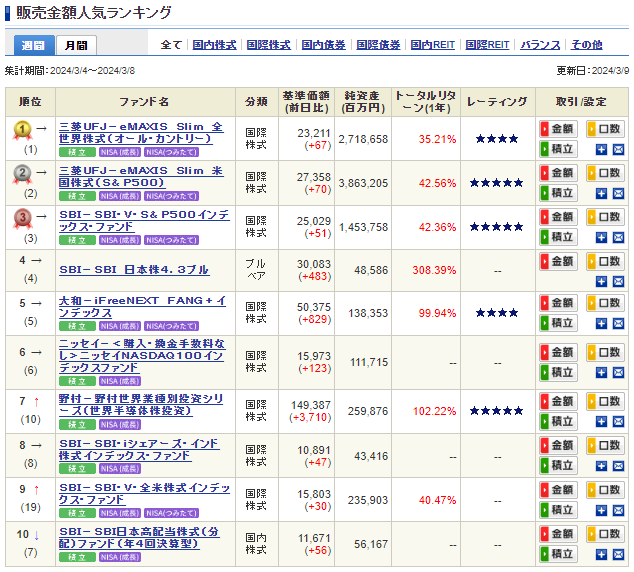Click plus icon for インド株式 row

tap(601, 466)
